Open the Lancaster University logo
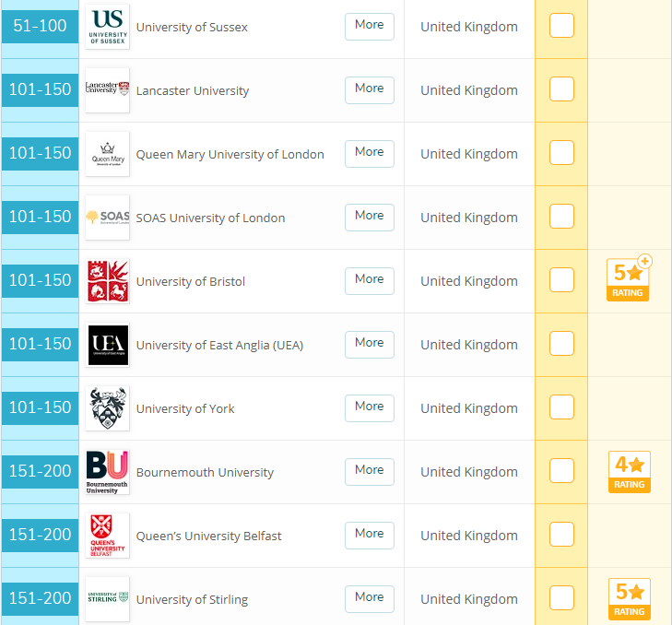This screenshot has width=672, height=625. [x=107, y=90]
